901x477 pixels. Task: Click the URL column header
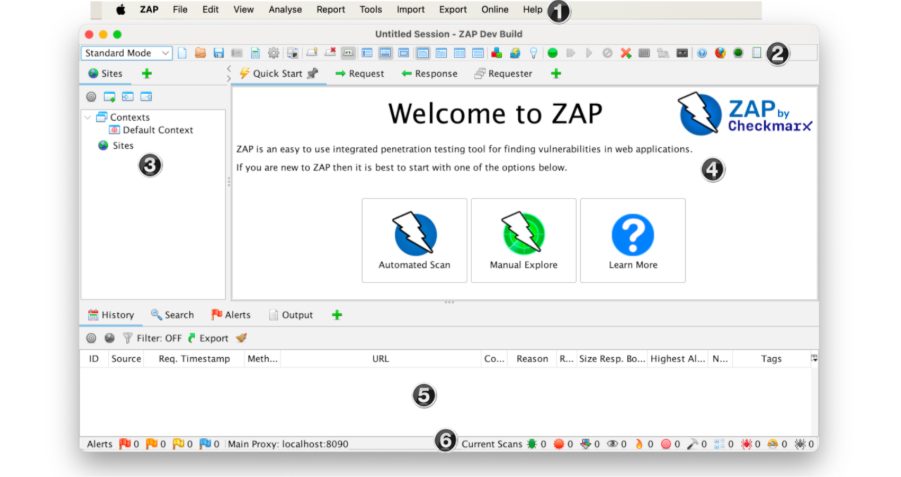point(380,359)
